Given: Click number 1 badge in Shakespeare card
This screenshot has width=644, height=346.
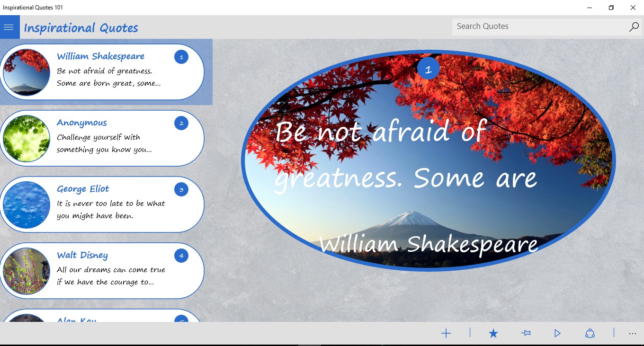Looking at the screenshot, I should (x=181, y=57).
